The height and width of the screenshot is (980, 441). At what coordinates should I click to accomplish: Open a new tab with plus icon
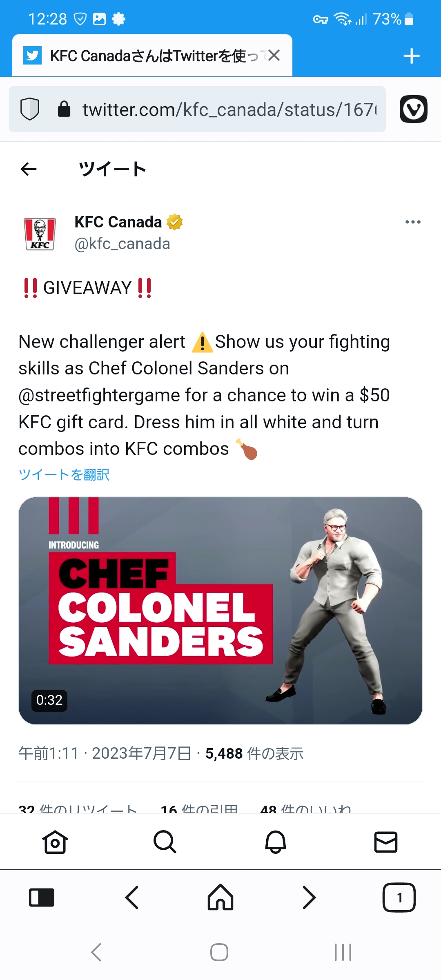pyautogui.click(x=412, y=56)
